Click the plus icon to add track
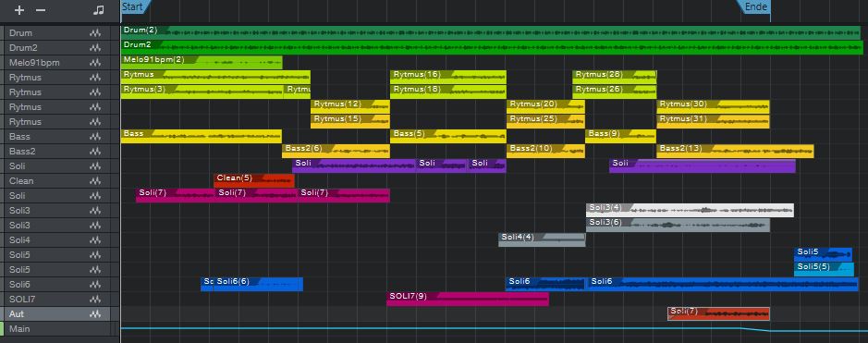This screenshot has height=343, width=868. click(x=19, y=10)
